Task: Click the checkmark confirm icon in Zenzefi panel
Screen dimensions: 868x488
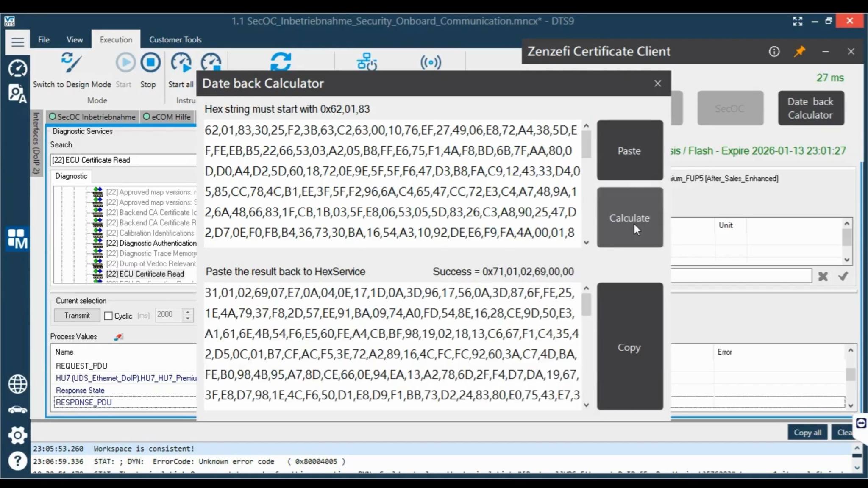Action: [843, 276]
